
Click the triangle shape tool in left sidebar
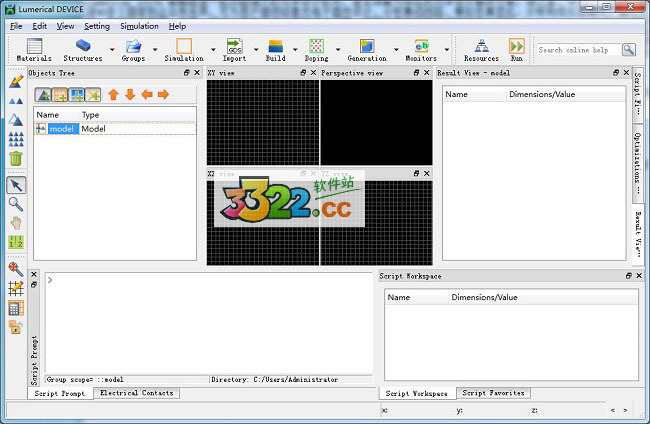tap(16, 120)
